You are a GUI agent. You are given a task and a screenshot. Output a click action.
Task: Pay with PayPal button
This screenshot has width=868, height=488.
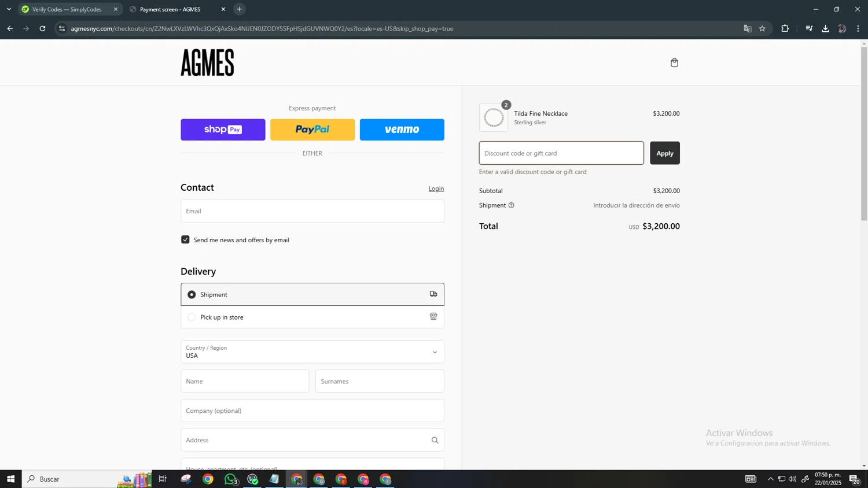pos(312,130)
